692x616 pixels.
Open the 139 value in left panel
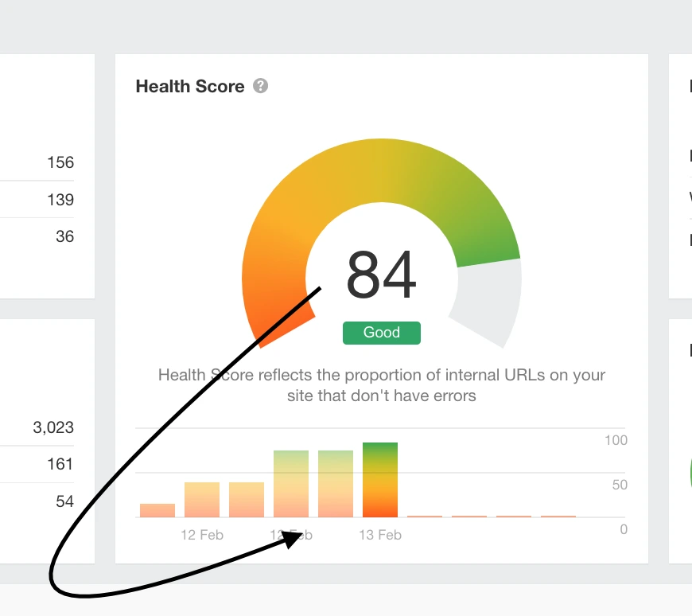click(60, 200)
